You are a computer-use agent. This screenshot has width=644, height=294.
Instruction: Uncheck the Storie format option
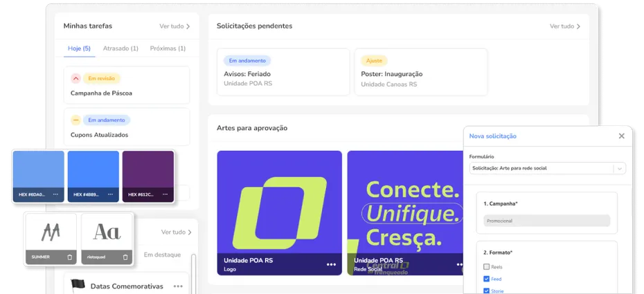tap(487, 291)
